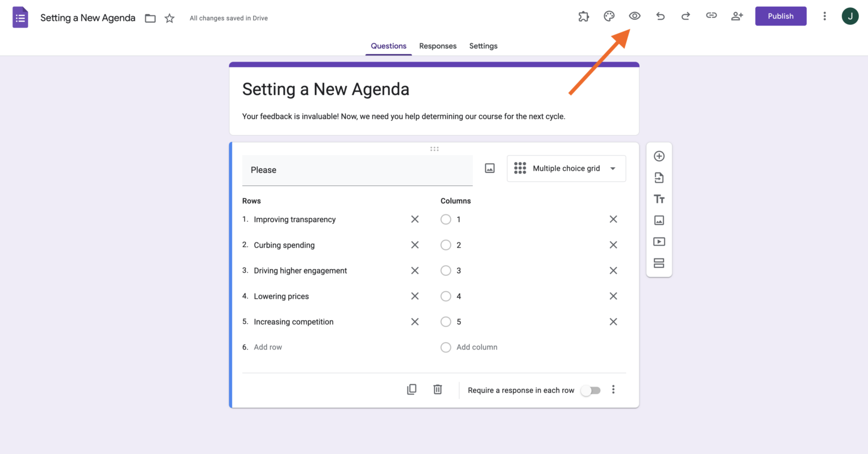Add title and description via Tt icon
The height and width of the screenshot is (454, 868).
click(x=659, y=199)
